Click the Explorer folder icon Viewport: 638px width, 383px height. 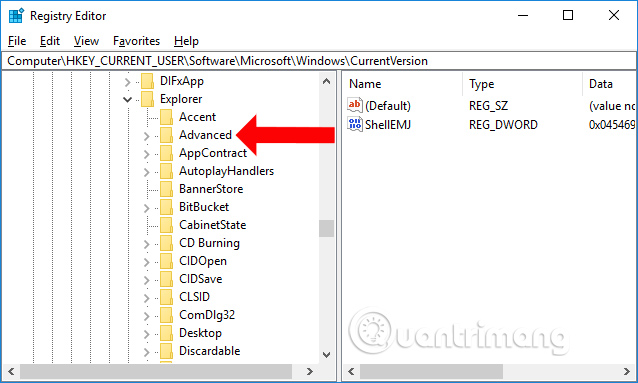147,99
